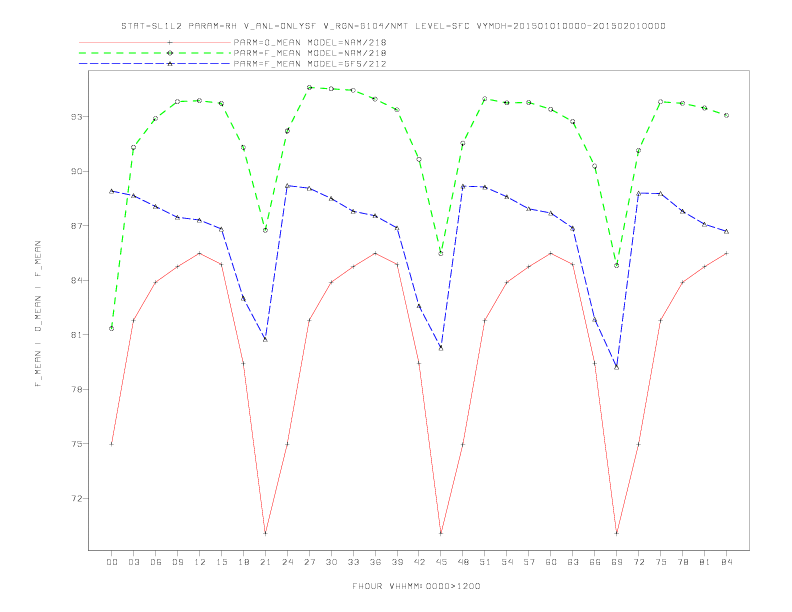Click x-axis tick label 69

coord(617,562)
